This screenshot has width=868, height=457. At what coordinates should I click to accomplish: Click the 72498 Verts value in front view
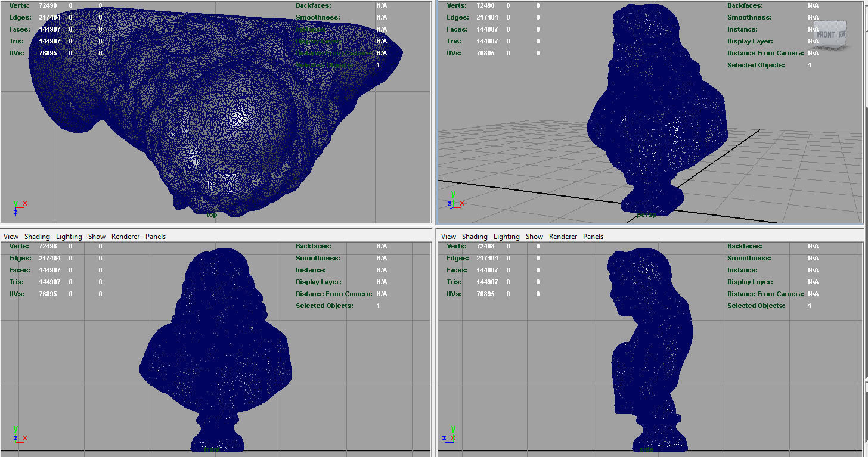48,246
